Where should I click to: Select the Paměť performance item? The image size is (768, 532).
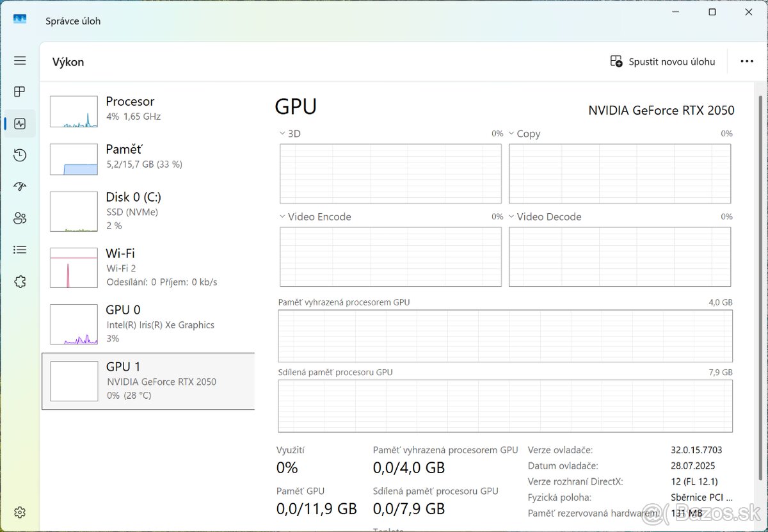point(147,157)
